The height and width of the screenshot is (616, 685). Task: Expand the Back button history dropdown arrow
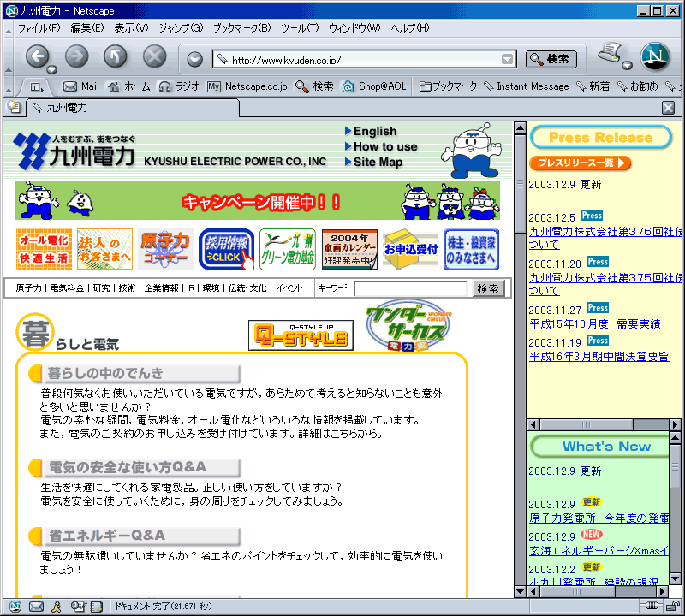click(x=51, y=69)
